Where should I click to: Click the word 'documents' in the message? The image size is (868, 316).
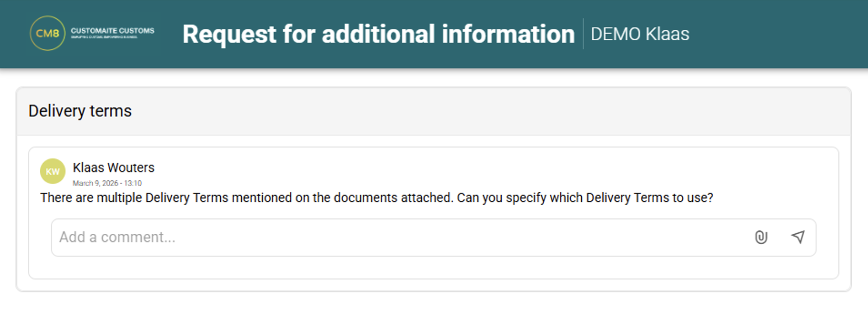365,198
